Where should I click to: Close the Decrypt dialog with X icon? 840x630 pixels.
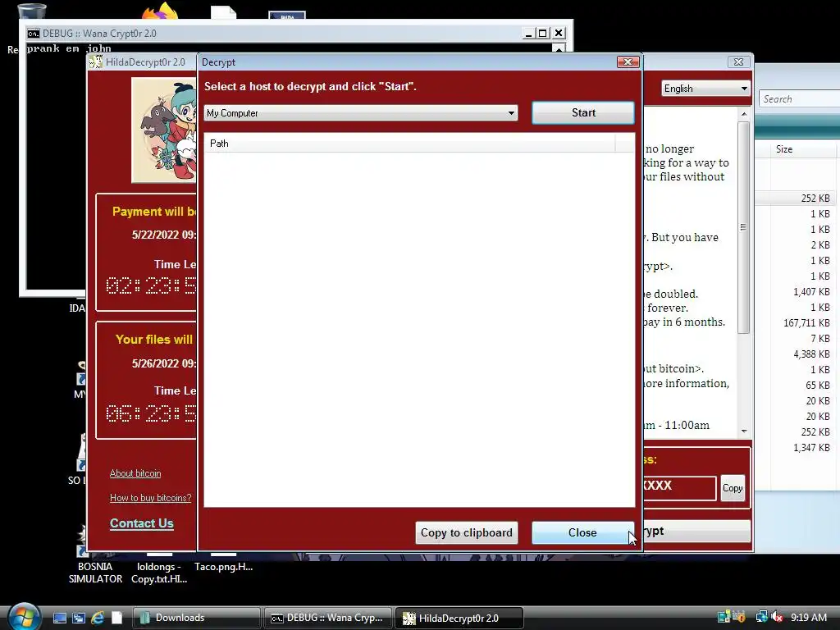(628, 62)
